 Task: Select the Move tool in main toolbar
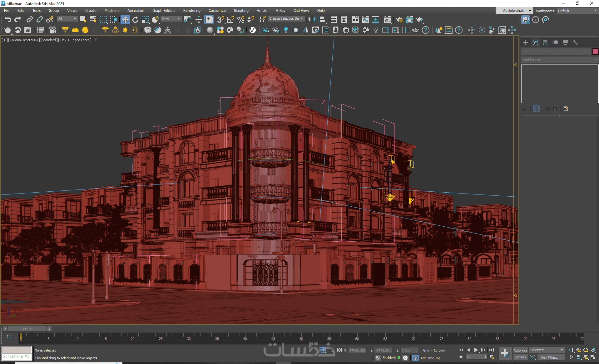125,20
